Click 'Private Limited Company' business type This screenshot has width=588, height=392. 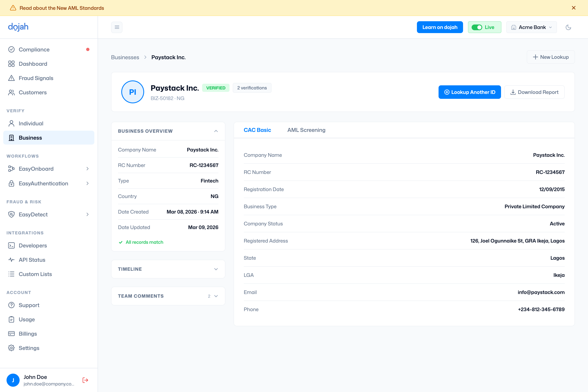click(x=534, y=206)
